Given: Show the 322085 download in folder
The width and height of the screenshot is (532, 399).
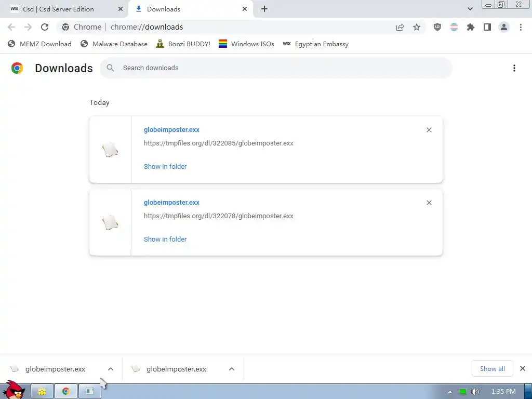Looking at the screenshot, I should 165,167.
